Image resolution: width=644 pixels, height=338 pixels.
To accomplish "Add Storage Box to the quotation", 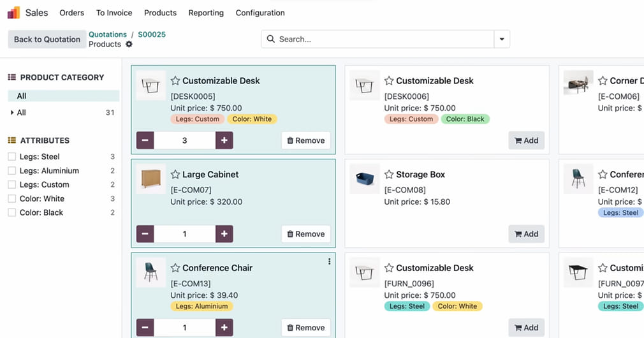I will [526, 234].
